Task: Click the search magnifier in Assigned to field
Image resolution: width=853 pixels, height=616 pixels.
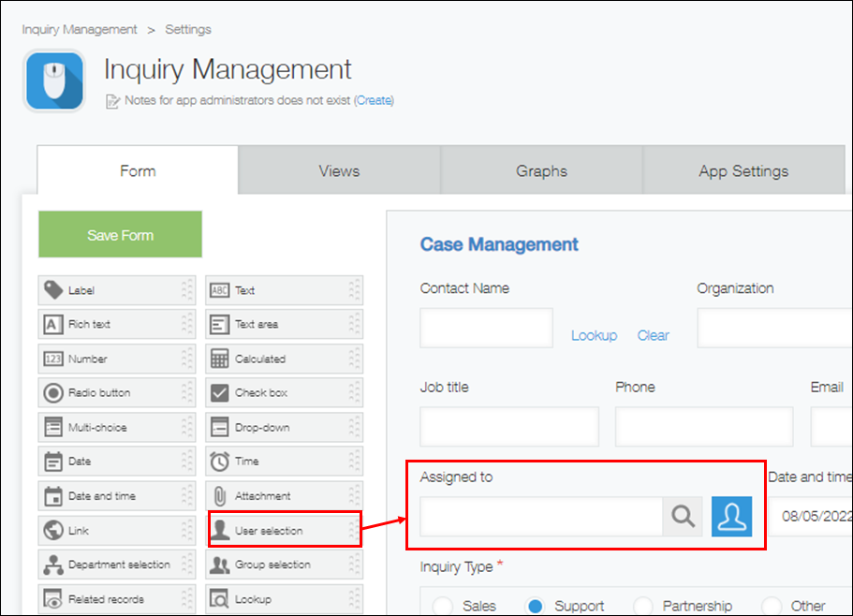Action: tap(683, 516)
